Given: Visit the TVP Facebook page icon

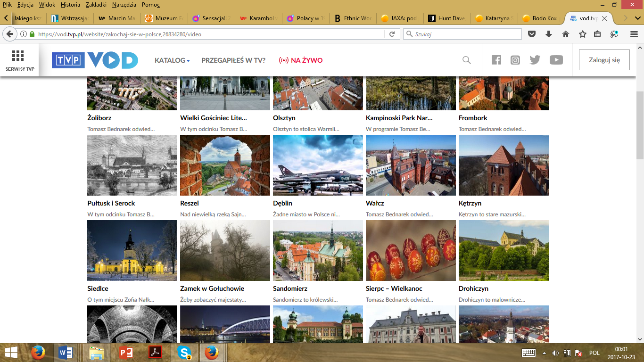Looking at the screenshot, I should click(x=496, y=60).
